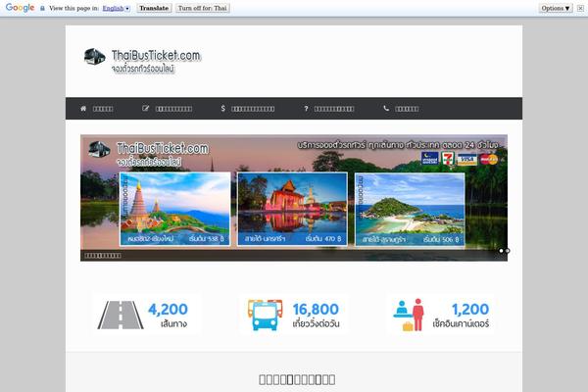Click the VISA payment icon
The image size is (588, 392).
pyautogui.click(x=467, y=159)
